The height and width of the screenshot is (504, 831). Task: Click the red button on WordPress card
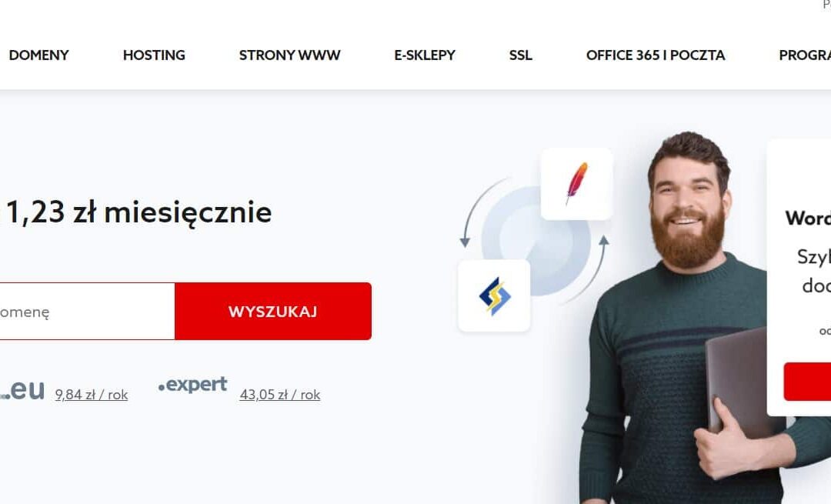tap(807, 382)
